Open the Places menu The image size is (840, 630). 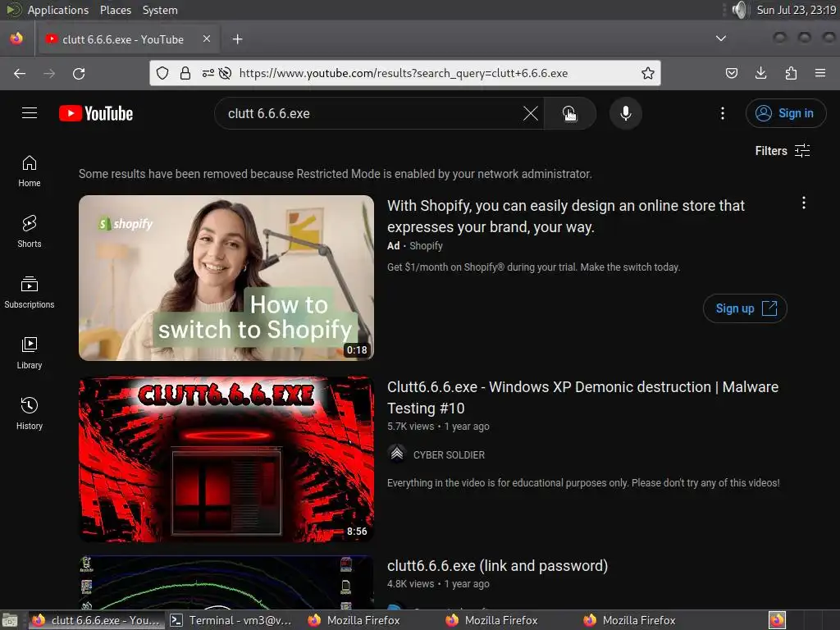[115, 10]
